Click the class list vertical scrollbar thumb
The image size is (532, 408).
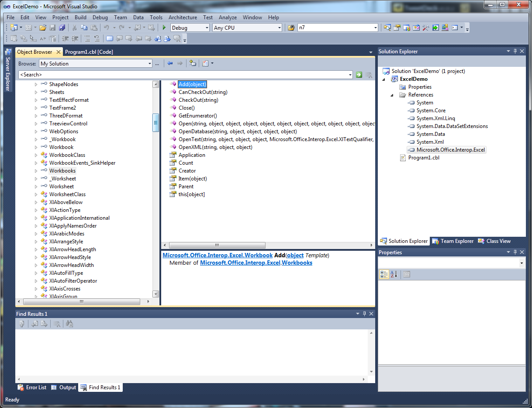click(155, 123)
